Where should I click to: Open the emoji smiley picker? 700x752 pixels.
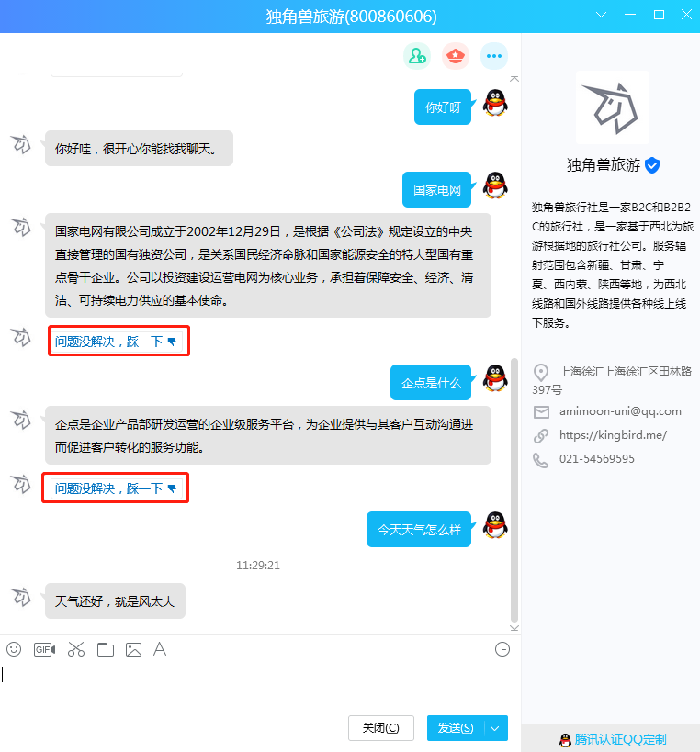(x=14, y=649)
